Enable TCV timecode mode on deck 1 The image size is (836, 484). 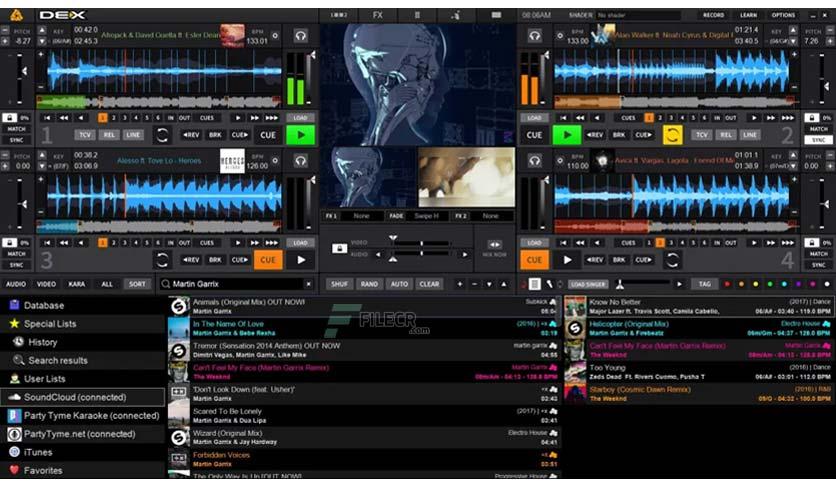click(85, 135)
